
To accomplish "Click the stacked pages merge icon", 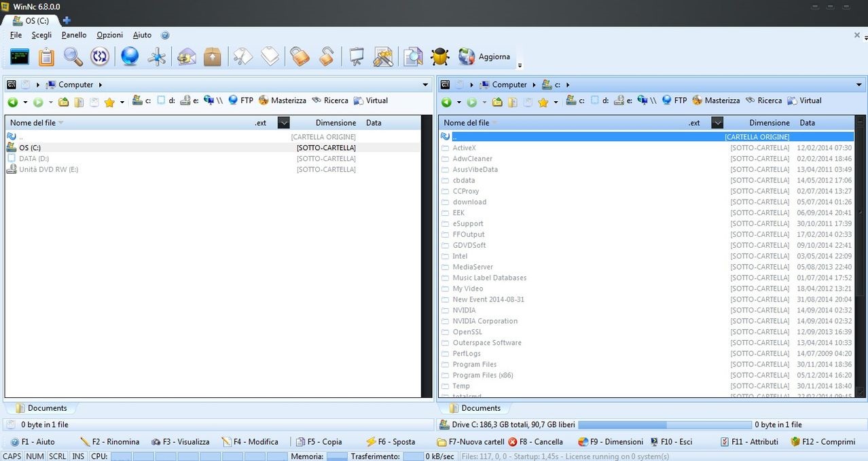I will [270, 57].
